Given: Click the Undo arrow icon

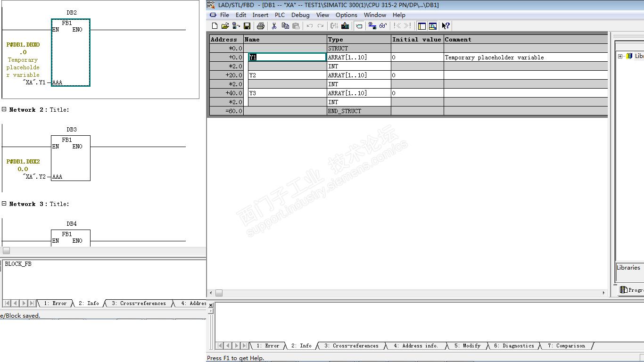Looking at the screenshot, I should (310, 26).
